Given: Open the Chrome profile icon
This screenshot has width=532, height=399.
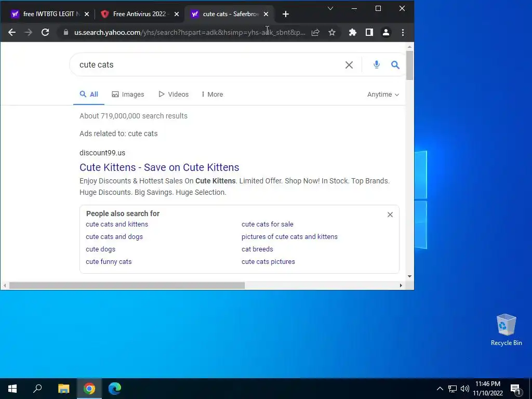Looking at the screenshot, I should pyautogui.click(x=386, y=32).
